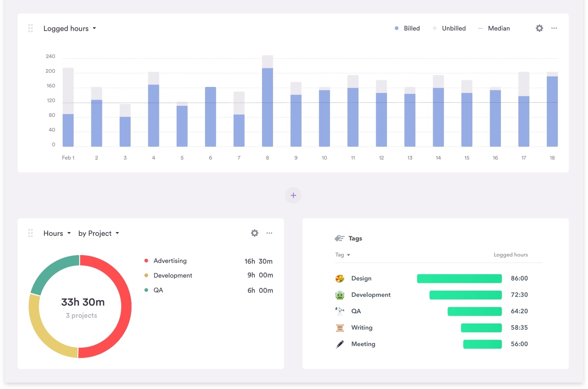This screenshot has width=588, height=389.
Task: Click the Meeting pen icon
Action: [340, 344]
